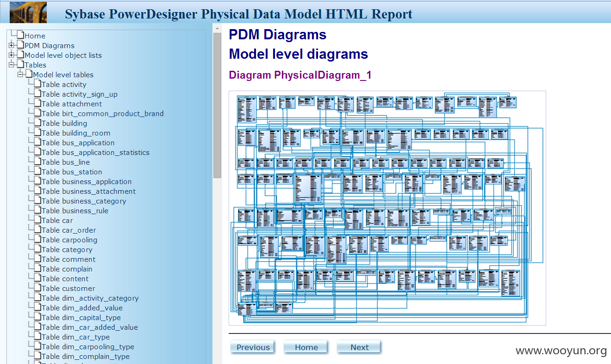The height and width of the screenshot is (364, 611).
Task: Expand the PDM Diagrams tree node
Action: click(x=12, y=45)
